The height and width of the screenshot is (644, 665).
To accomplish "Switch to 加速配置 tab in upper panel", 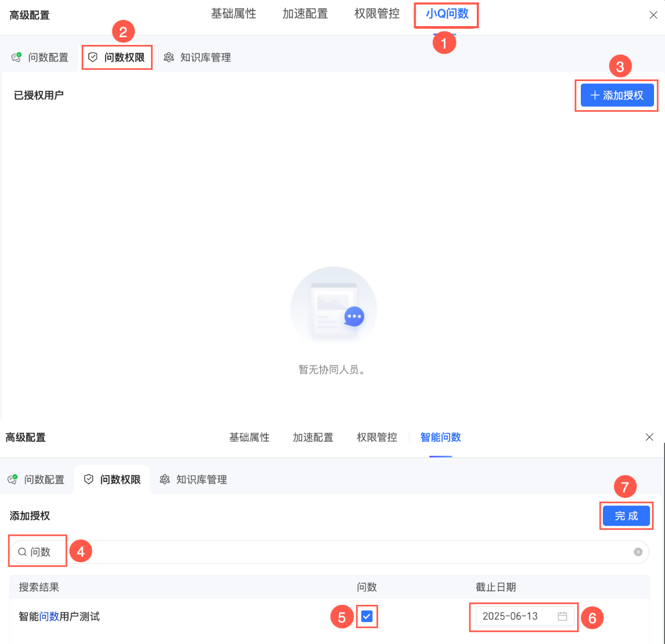I will (x=305, y=14).
